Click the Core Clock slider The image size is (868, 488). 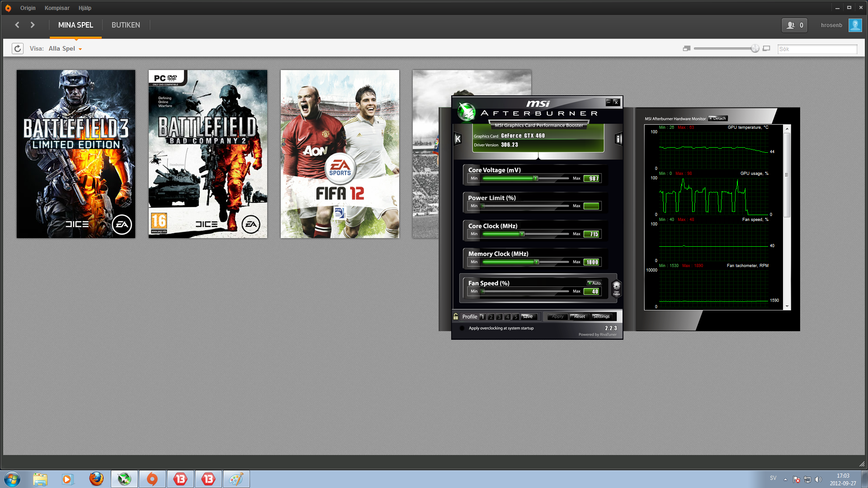(x=525, y=234)
